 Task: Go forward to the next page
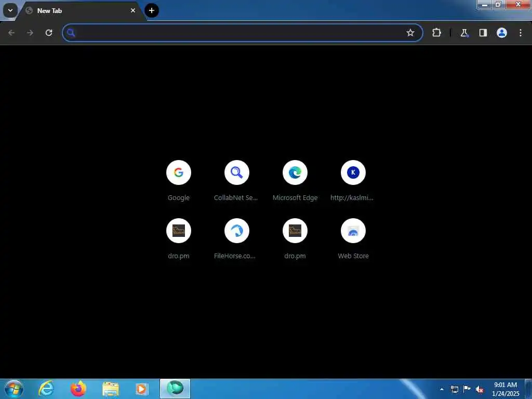point(30,33)
